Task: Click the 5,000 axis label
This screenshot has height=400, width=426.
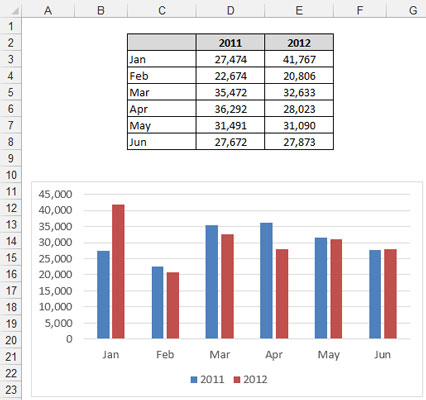Action: pos(58,323)
